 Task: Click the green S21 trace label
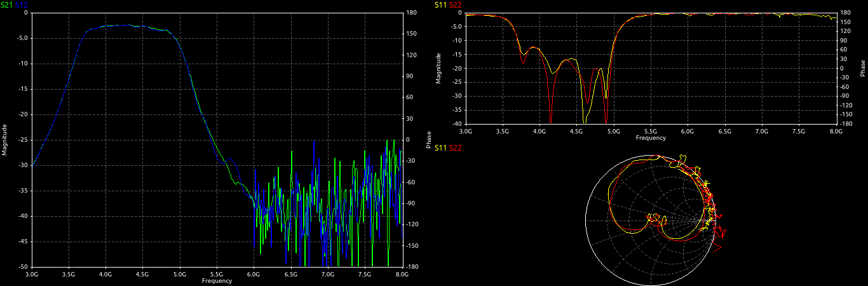click(7, 5)
